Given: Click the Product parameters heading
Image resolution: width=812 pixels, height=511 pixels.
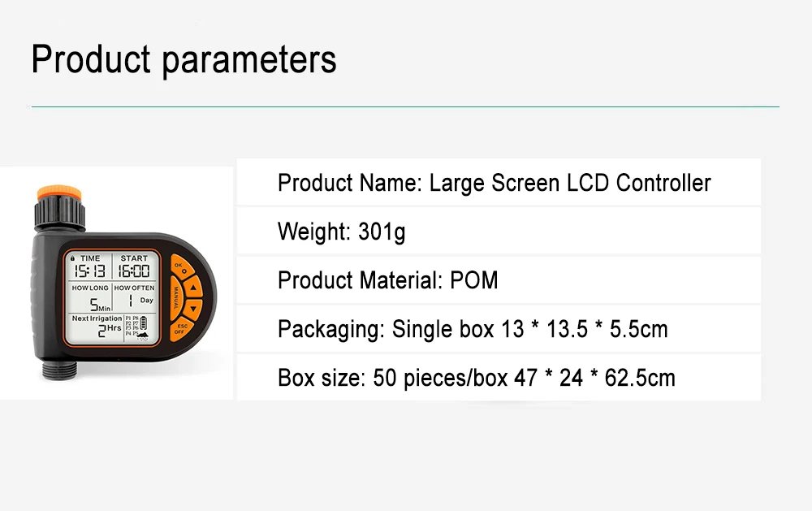Looking at the screenshot, I should coord(184,59).
